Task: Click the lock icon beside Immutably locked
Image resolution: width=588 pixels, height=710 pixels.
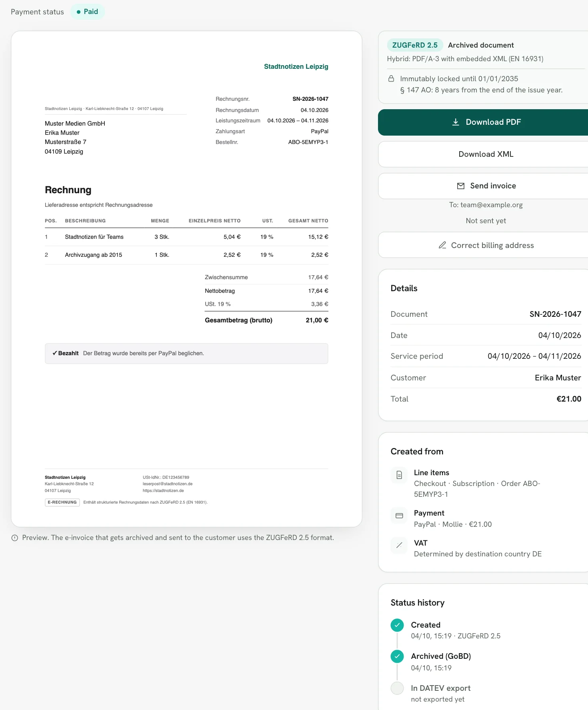Action: 391,79
